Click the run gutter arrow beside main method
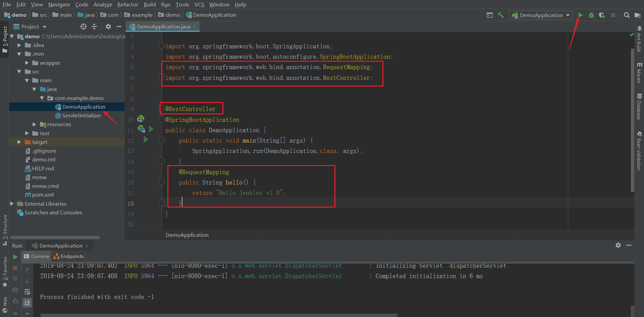 coord(146,140)
